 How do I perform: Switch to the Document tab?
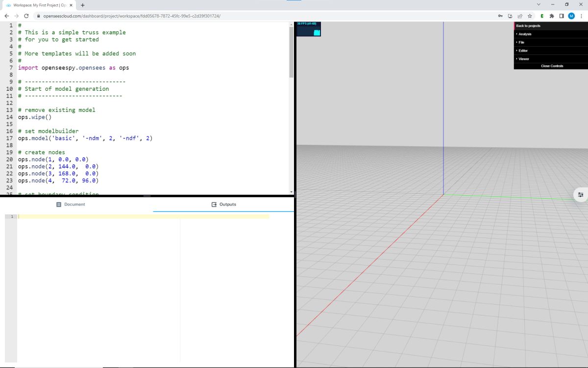point(71,204)
